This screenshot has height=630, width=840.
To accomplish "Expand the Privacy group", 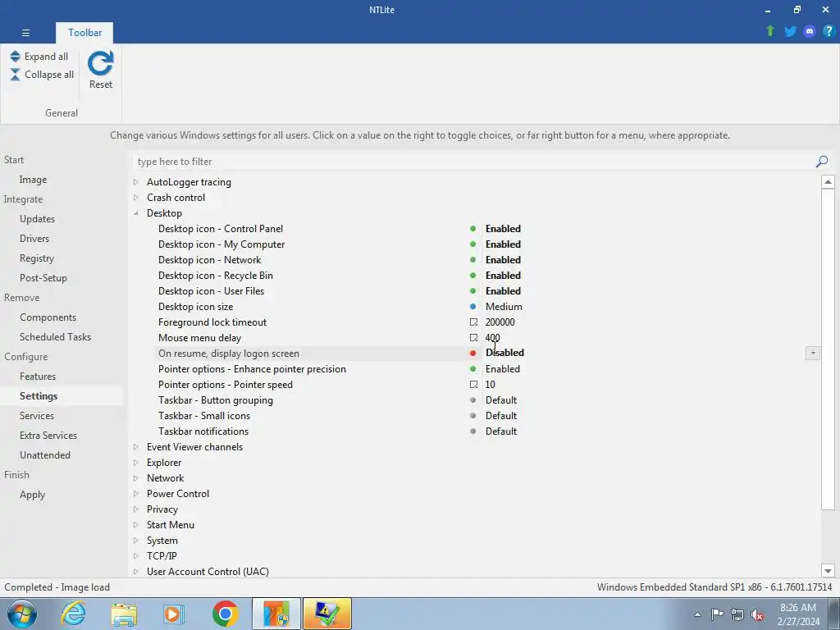I will [136, 509].
